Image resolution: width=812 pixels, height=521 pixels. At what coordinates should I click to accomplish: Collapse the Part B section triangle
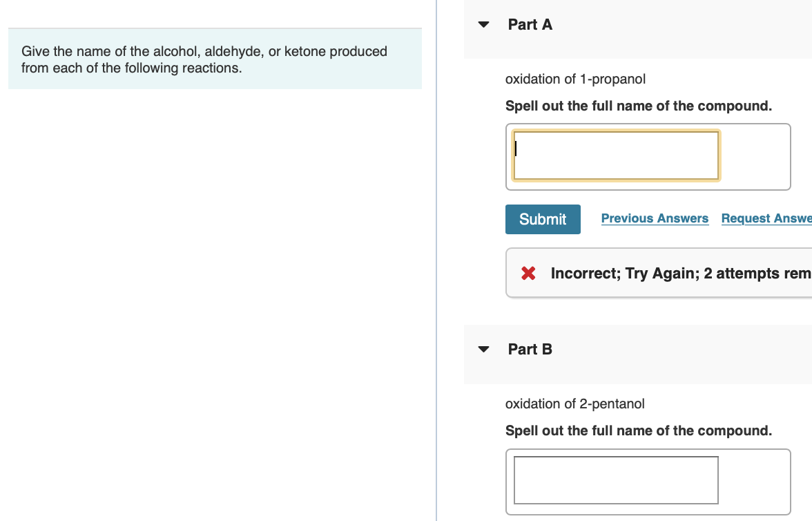tap(484, 350)
